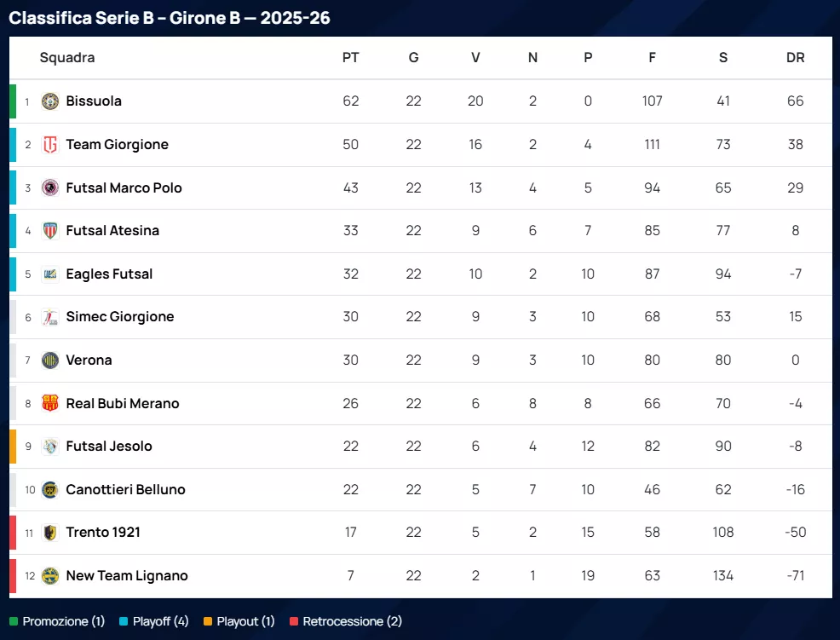
Task: Open the Simec Giorgione team link
Action: point(120,317)
